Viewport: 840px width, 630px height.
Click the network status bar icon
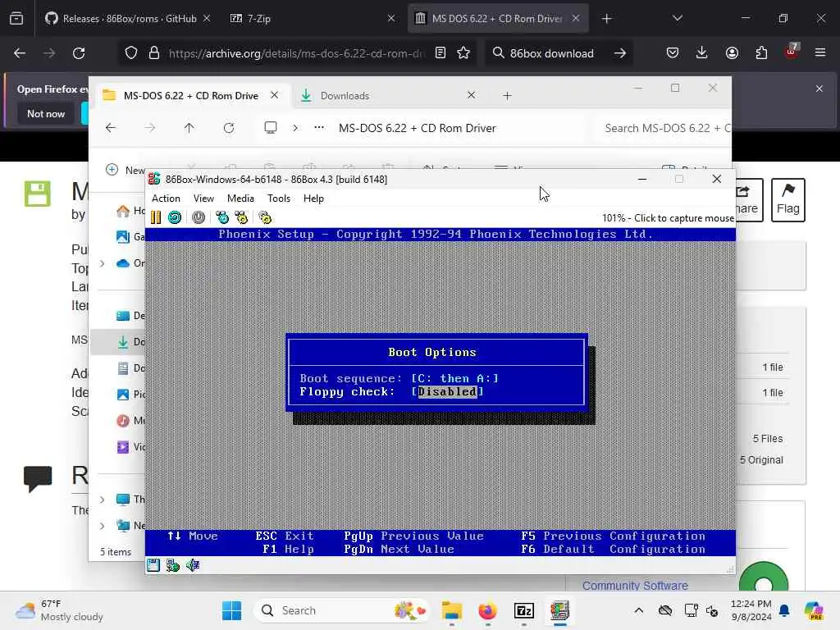(172, 564)
